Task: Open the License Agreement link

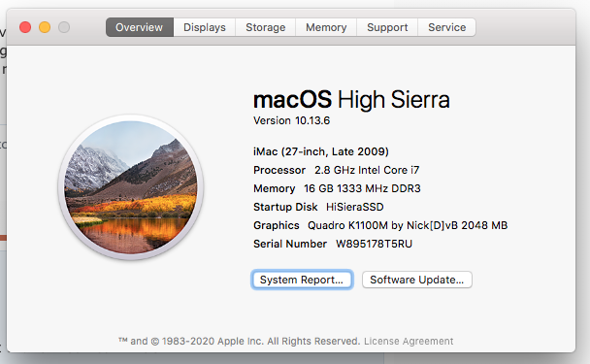Action: click(409, 341)
